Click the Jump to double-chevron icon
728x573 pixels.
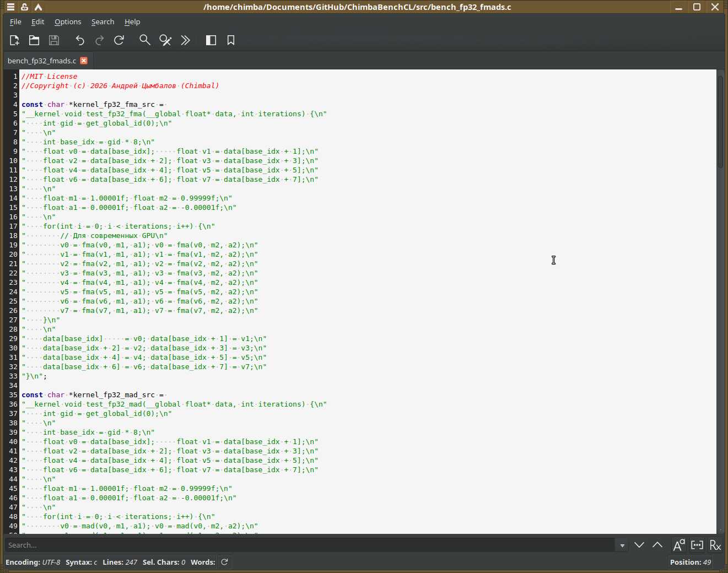pos(185,40)
